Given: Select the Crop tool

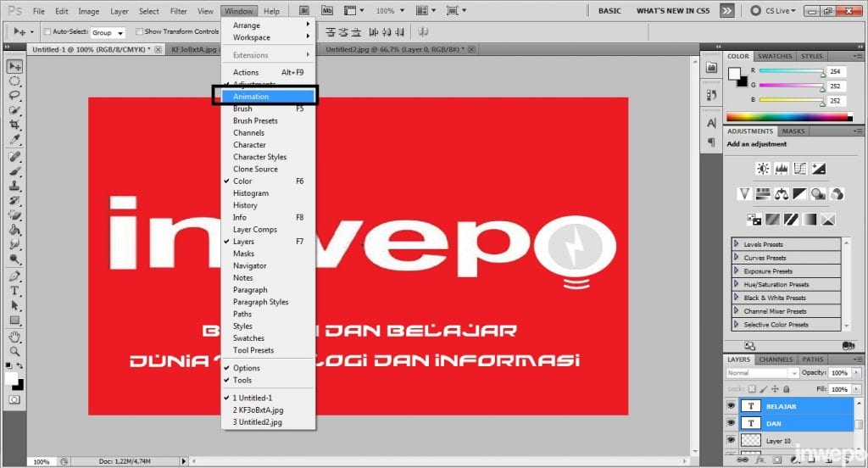Looking at the screenshot, I should click(x=15, y=124).
